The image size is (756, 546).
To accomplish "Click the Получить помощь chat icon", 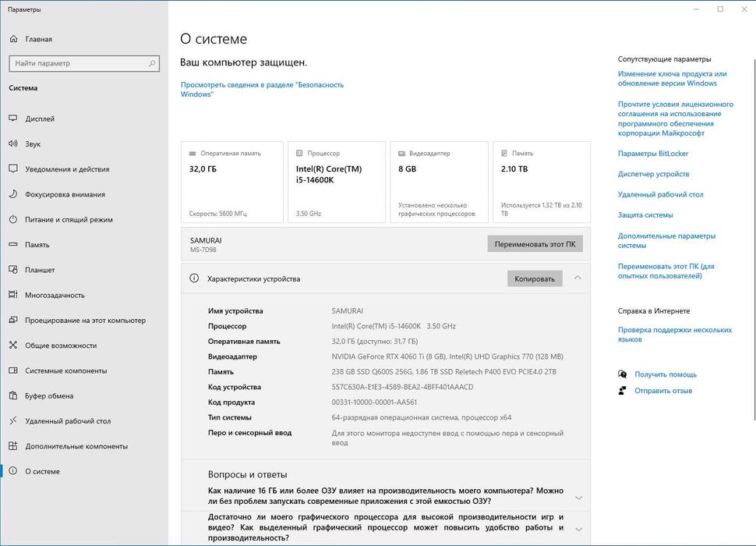I will [623, 374].
